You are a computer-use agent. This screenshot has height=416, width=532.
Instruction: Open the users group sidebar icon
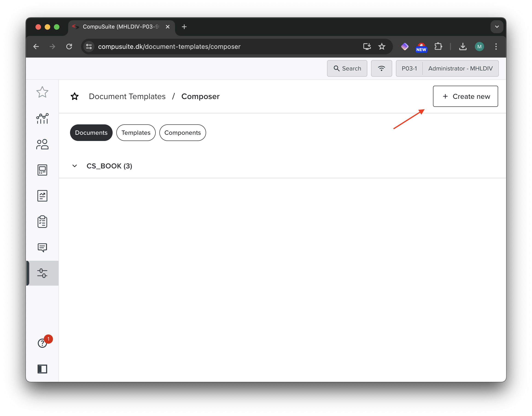click(x=42, y=144)
